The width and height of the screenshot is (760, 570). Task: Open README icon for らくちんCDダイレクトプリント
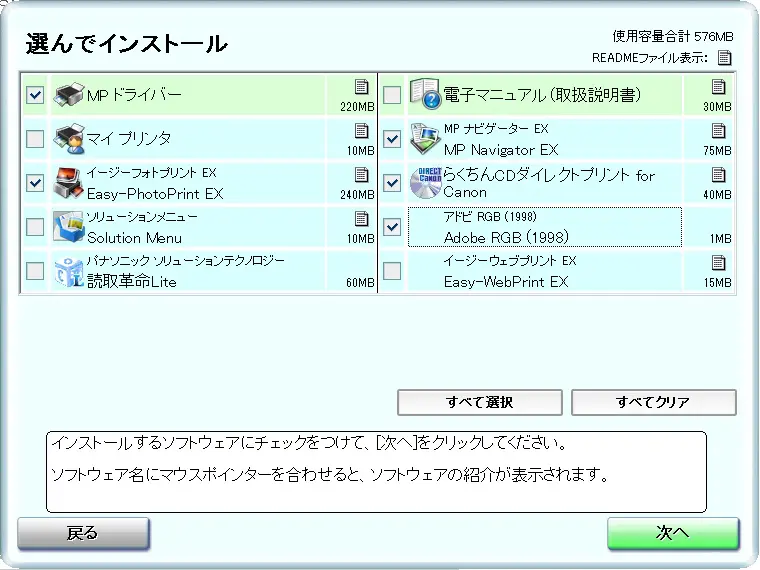718,174
